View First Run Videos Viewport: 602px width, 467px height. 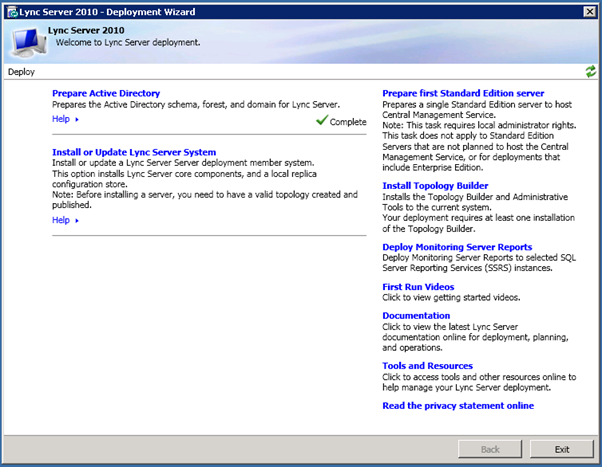click(x=418, y=287)
